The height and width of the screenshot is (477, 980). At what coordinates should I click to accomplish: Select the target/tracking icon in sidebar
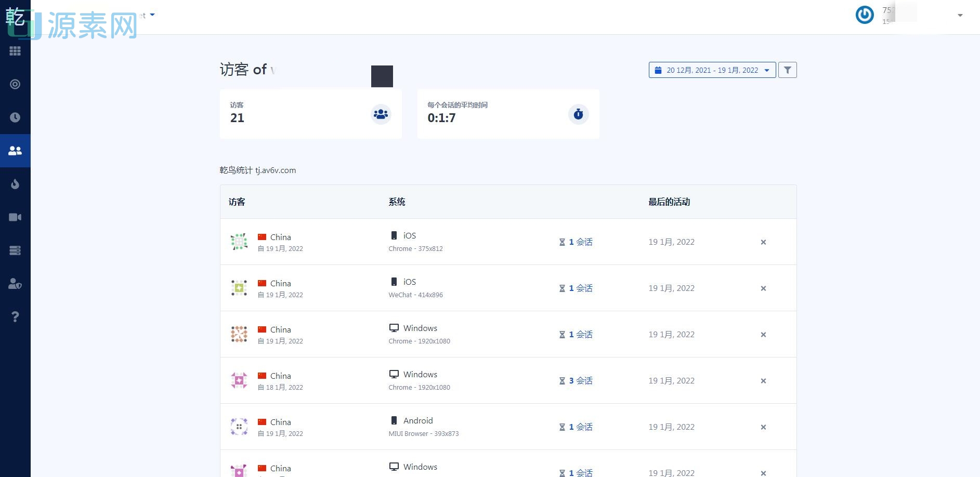click(x=15, y=84)
